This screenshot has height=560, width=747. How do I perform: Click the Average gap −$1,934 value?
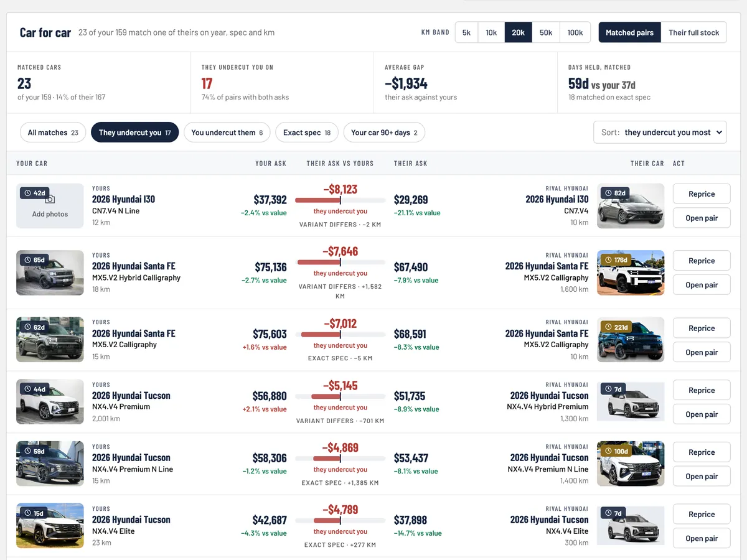[x=406, y=83]
